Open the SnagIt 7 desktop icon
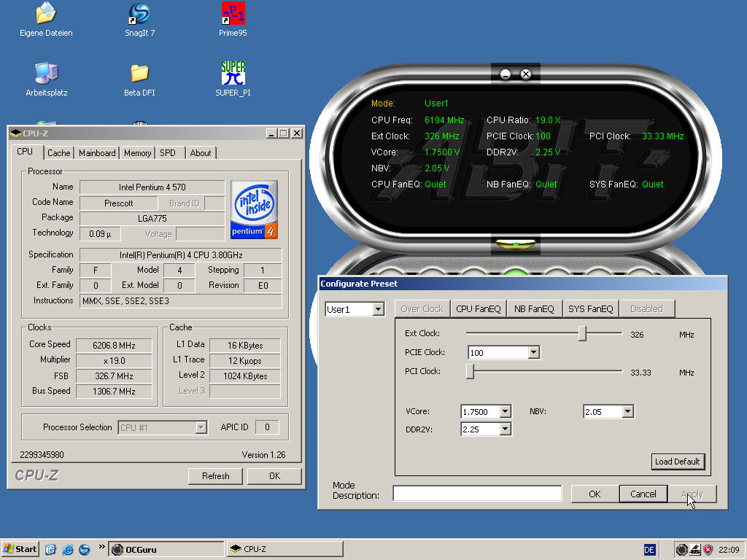 (x=139, y=13)
